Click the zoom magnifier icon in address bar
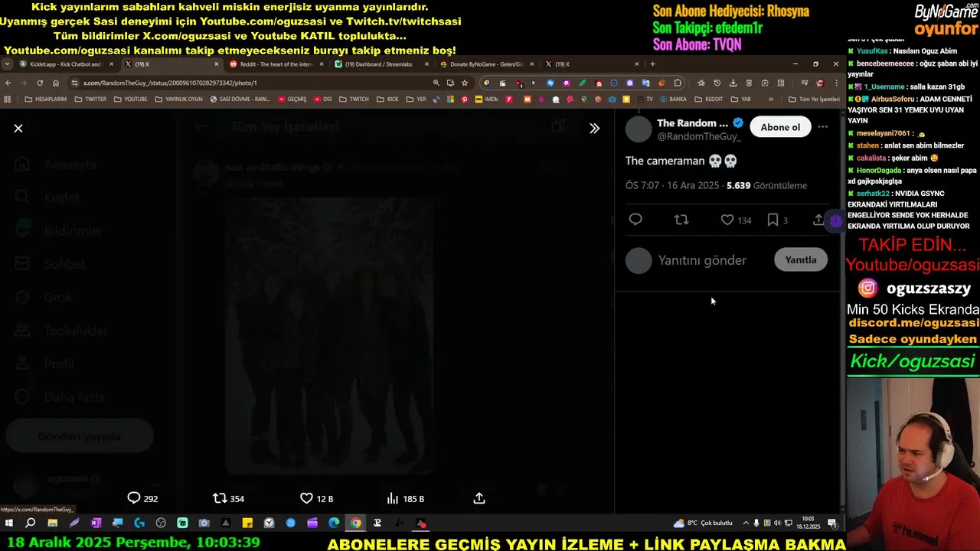The width and height of the screenshot is (980, 551). click(436, 83)
